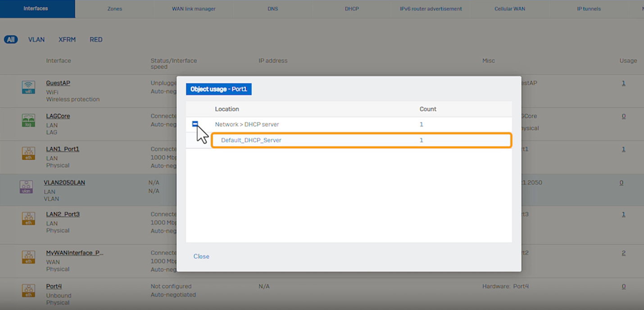Switch to the Zones tab
The height and width of the screenshot is (310, 644).
tap(115, 9)
